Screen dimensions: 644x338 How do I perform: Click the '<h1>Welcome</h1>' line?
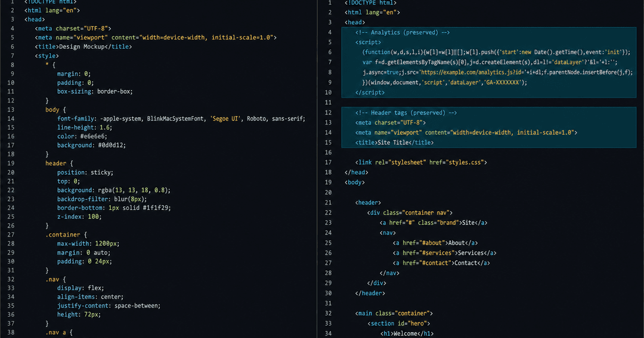[407, 333]
